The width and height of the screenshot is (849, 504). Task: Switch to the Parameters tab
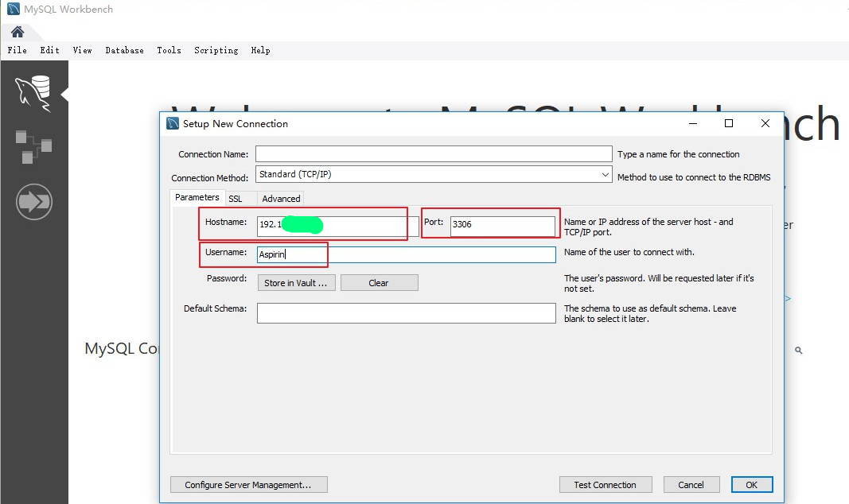tap(197, 197)
